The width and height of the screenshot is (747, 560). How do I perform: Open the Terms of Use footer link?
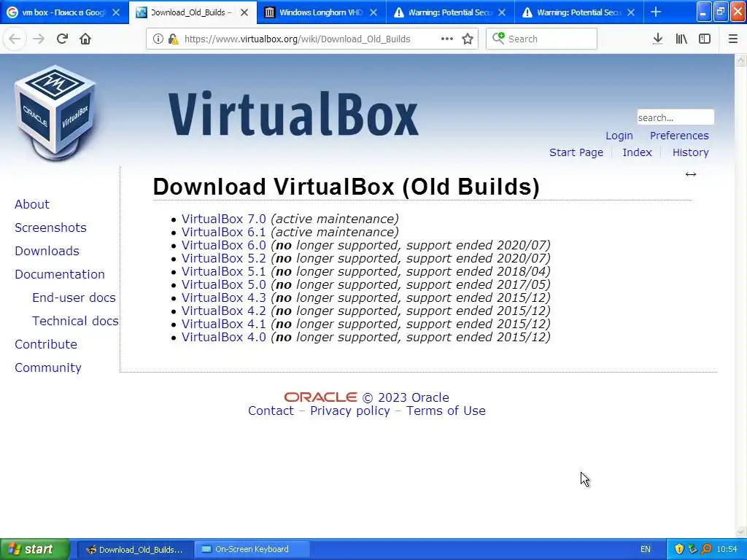click(x=446, y=411)
